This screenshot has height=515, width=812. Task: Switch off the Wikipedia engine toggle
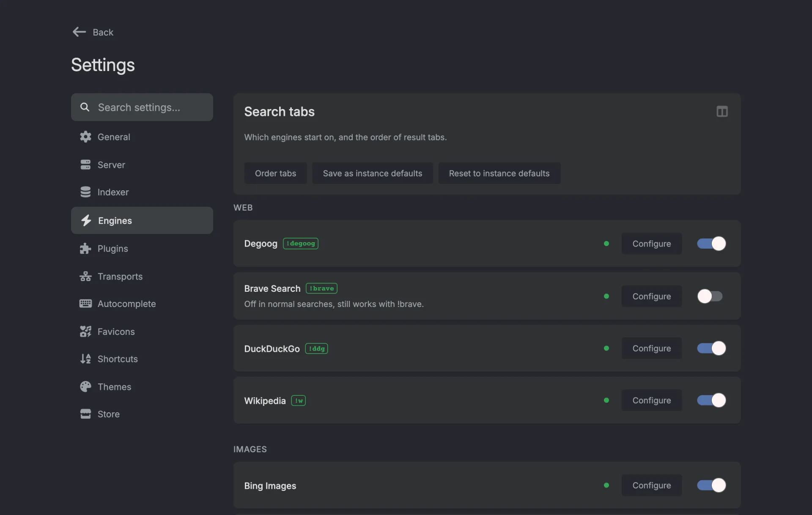coord(711,400)
